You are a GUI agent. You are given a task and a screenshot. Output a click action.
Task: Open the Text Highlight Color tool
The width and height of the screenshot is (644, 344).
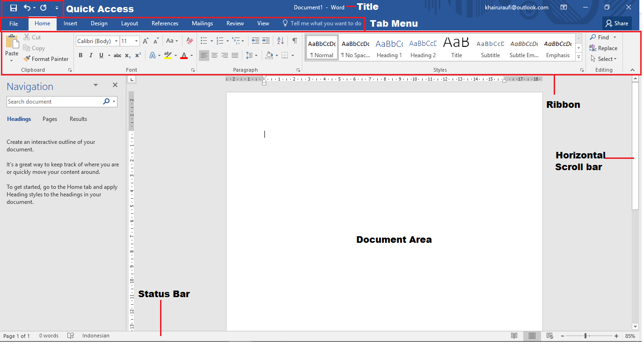(169, 55)
